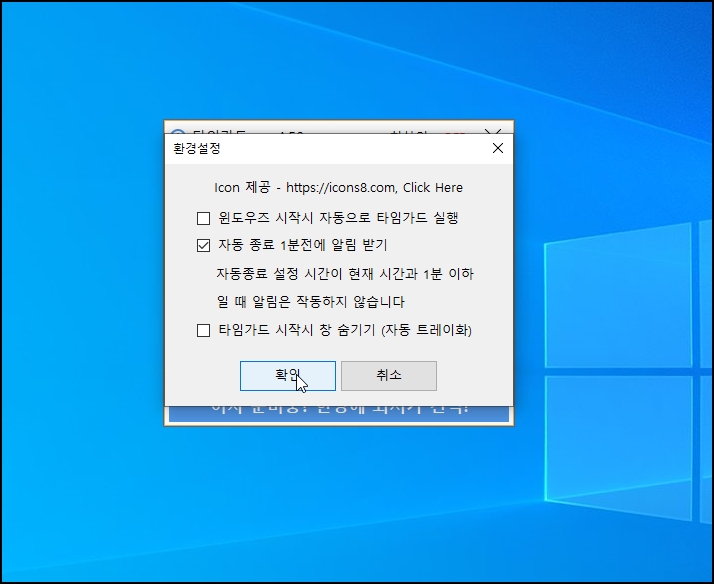Close the TimeGuard window behind the dialog
714x584 pixels.
(493, 132)
